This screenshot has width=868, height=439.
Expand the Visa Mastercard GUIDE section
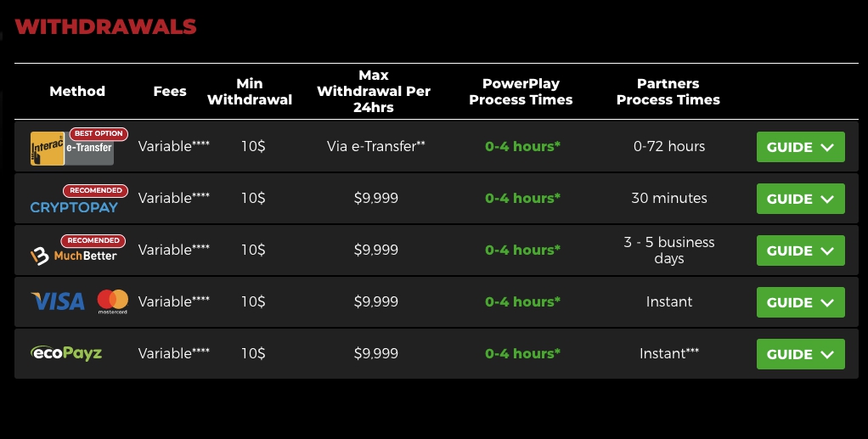click(x=800, y=302)
